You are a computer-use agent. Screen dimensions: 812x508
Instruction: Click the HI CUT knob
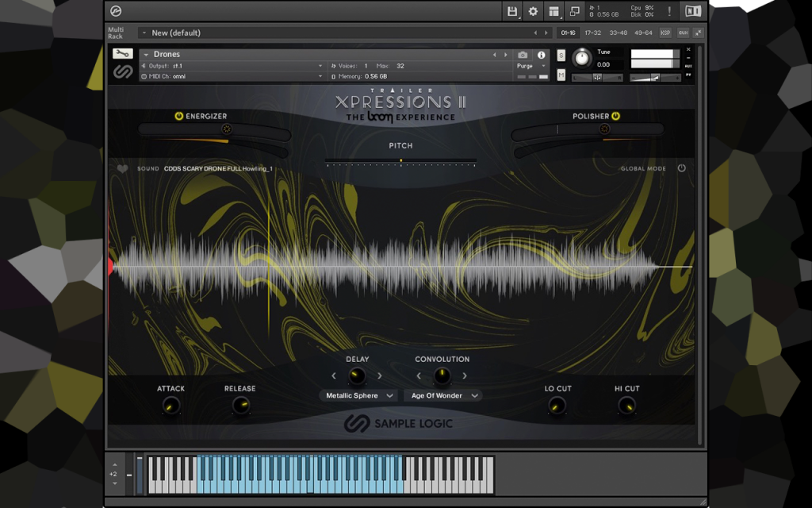pos(627,406)
